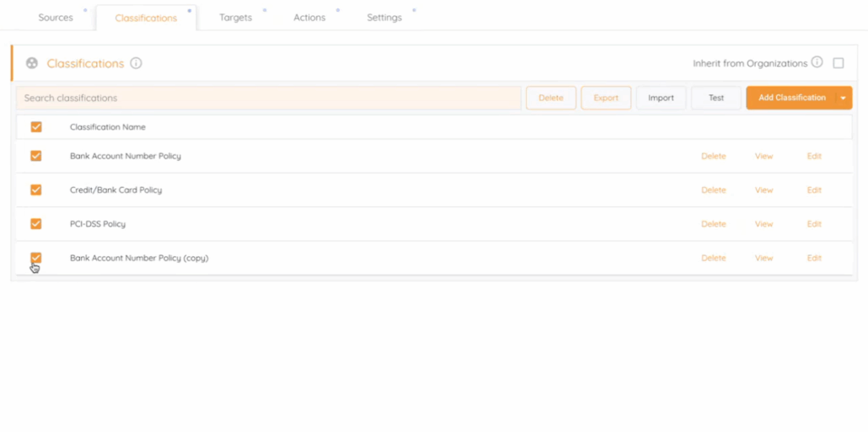This screenshot has width=868, height=432.
Task: Click the Test button
Action: coord(716,98)
